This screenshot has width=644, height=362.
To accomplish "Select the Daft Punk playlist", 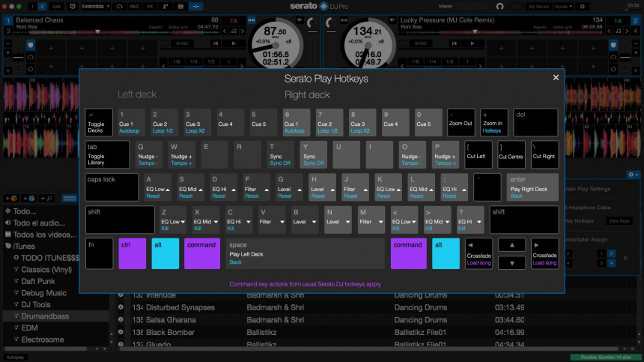I will pyautogui.click(x=39, y=281).
